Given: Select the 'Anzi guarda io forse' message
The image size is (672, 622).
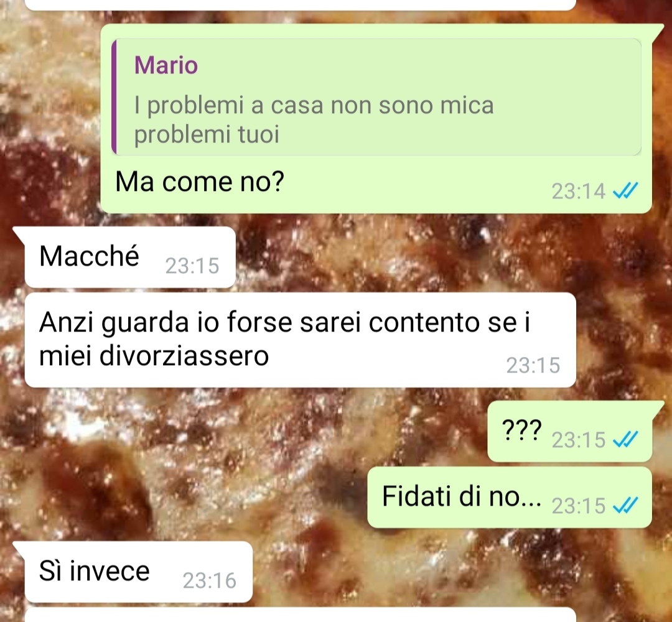Looking at the screenshot, I should [x=300, y=340].
